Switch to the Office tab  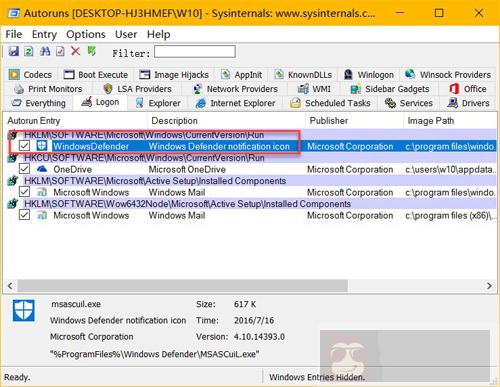(468, 89)
